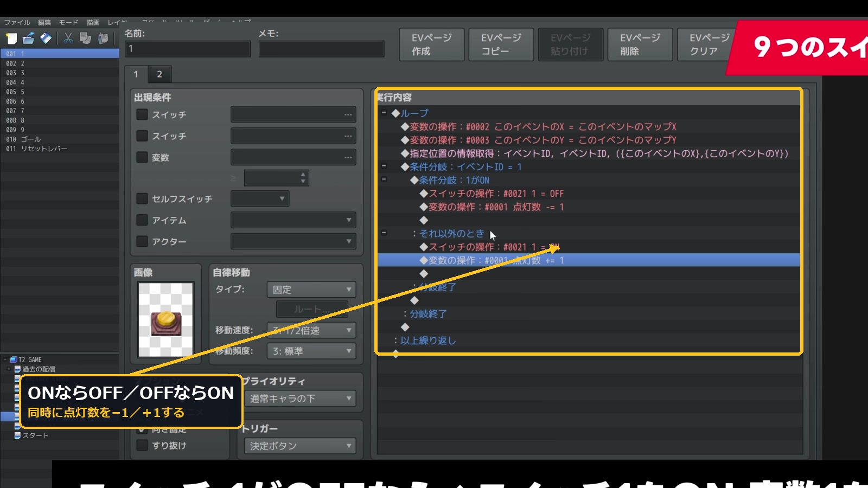868x488 pixels.
Task: Click the variable value stepper arrows
Action: (303, 177)
